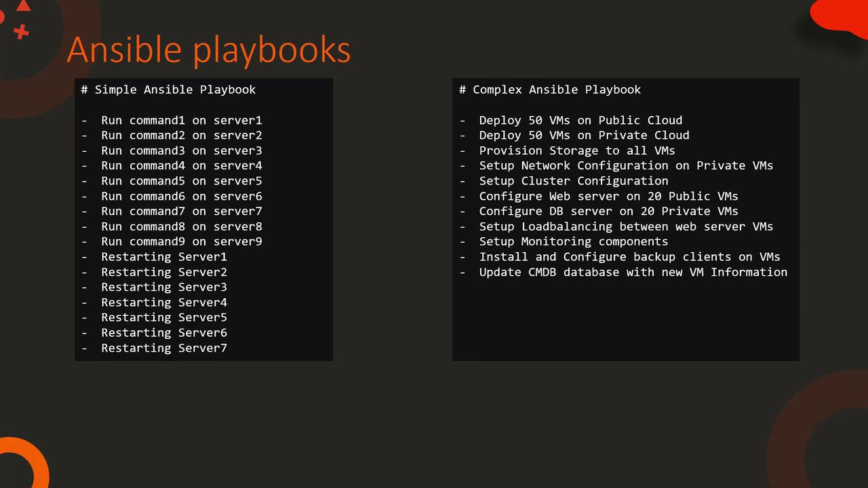The height and width of the screenshot is (488, 868).
Task: Pick the line "Run command4 on server4"
Action: coord(182,165)
